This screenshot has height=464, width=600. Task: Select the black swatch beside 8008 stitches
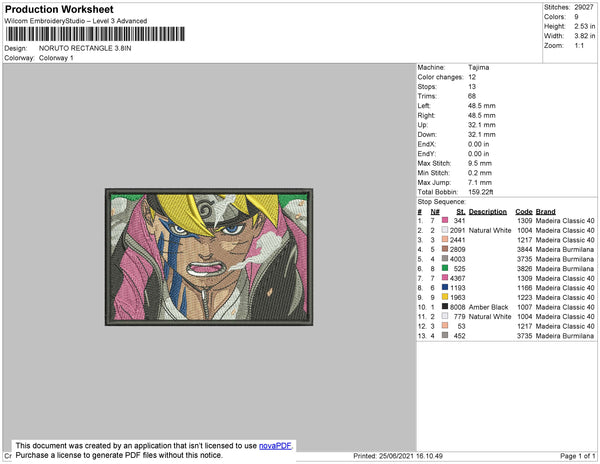tap(445, 306)
